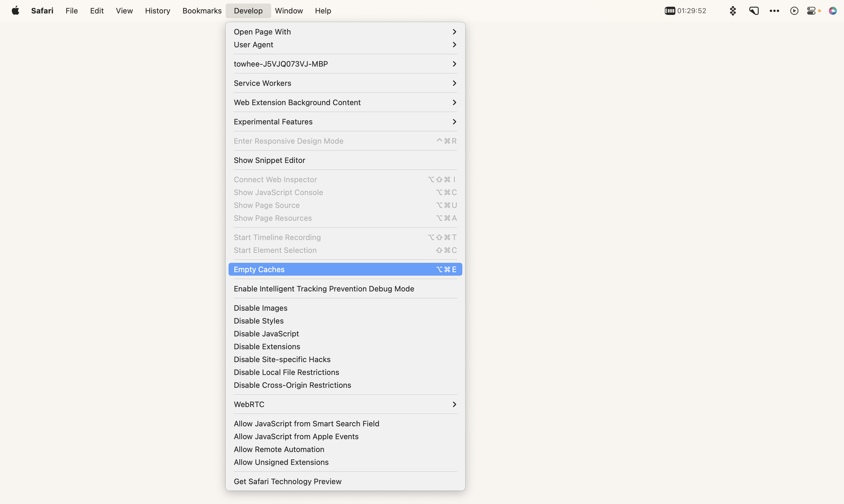Select Empty Caches menu item
Image resolution: width=844 pixels, height=504 pixels.
[x=345, y=269]
